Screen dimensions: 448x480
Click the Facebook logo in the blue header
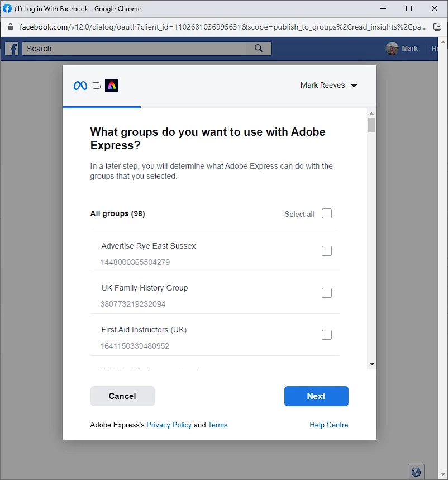click(12, 49)
